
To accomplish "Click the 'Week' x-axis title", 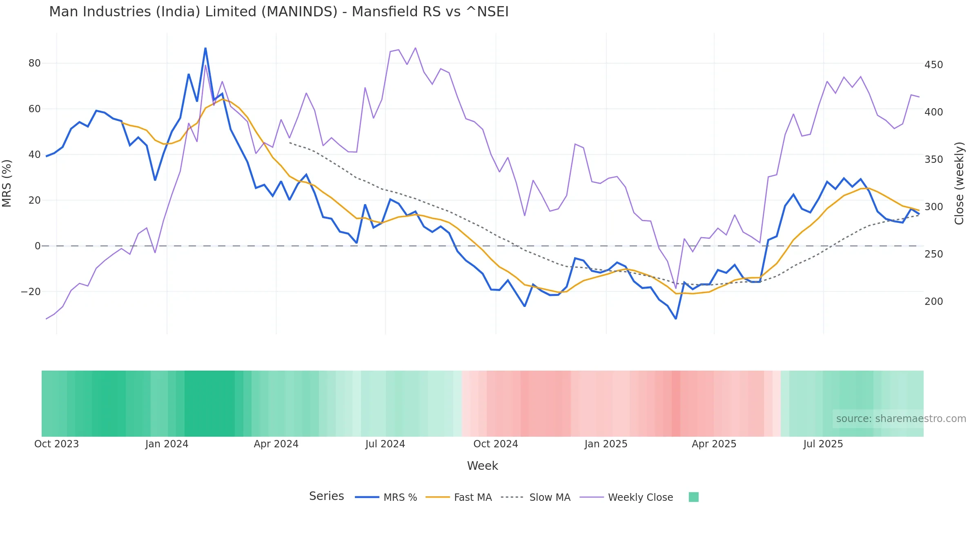I will click(x=482, y=466).
